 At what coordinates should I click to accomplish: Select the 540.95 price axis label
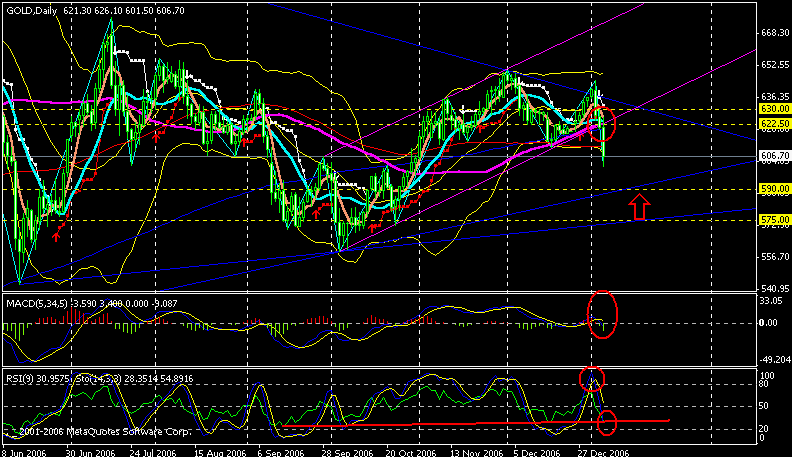pyautogui.click(x=775, y=289)
